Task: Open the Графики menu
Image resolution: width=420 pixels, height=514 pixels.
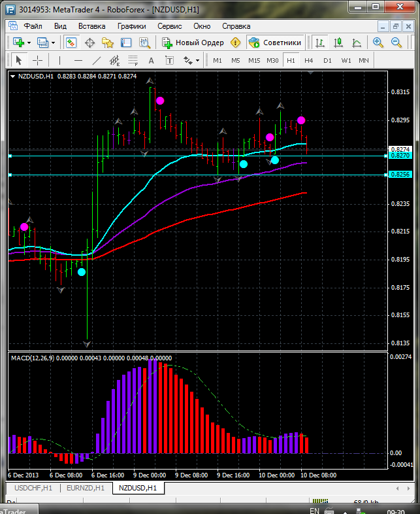Action: 132,26
